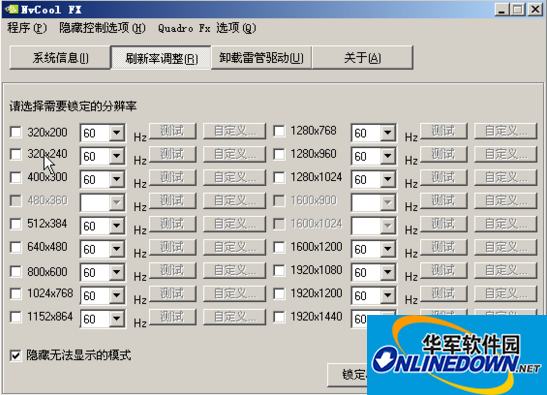Expand the 1280x1024 refresh rate dropdown
The image size is (547, 395).
388,179
